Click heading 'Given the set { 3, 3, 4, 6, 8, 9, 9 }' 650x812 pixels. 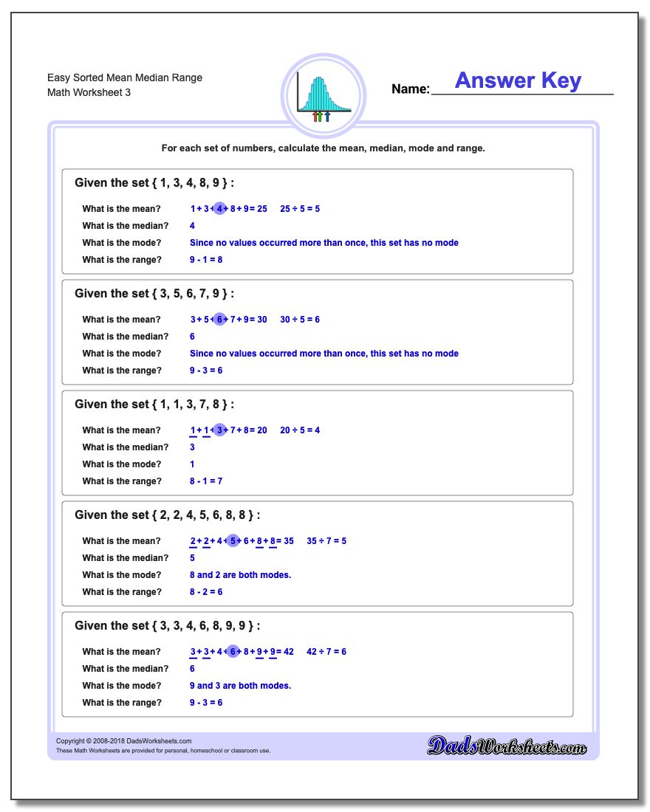pyautogui.click(x=167, y=626)
